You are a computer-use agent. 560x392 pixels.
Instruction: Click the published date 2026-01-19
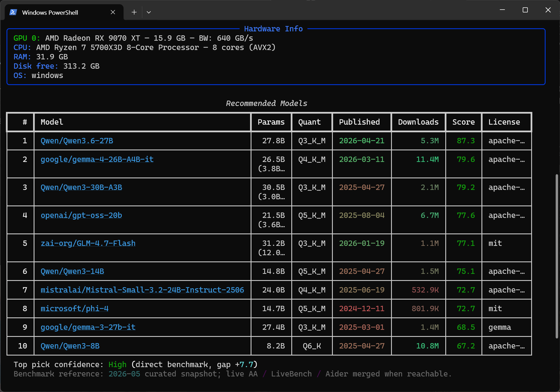point(362,243)
